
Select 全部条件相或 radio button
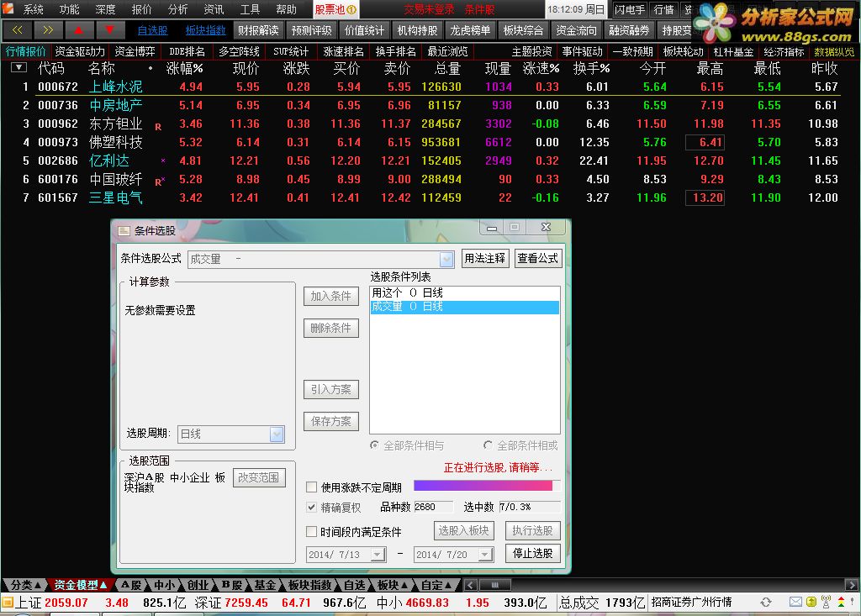tap(488, 445)
